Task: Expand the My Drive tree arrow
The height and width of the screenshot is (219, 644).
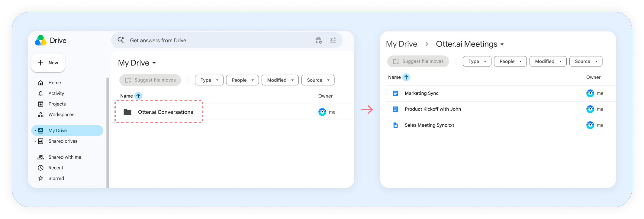Action: 35,130
